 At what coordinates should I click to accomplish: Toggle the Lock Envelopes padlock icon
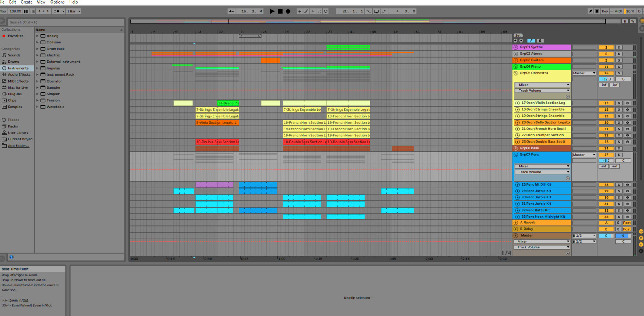(x=540, y=41)
